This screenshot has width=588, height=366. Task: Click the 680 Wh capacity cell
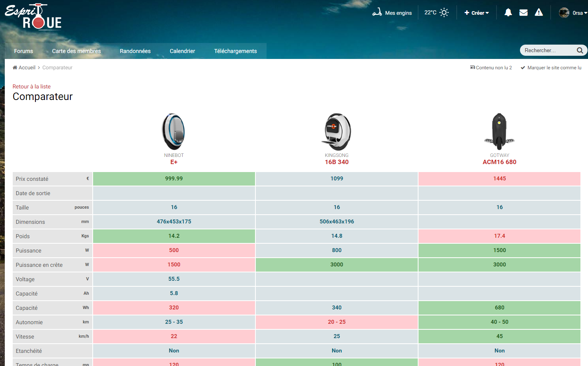click(x=499, y=307)
